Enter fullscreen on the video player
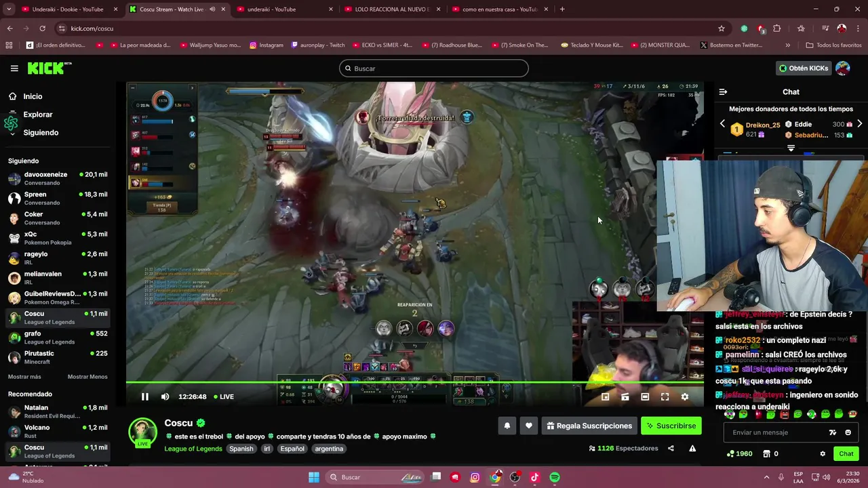 [665, 396]
